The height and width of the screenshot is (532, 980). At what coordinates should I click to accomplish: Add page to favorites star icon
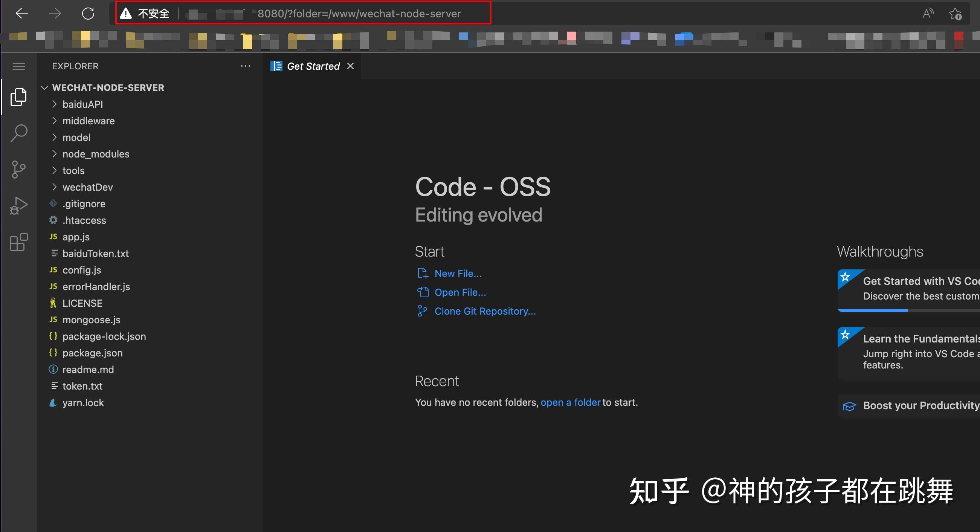(955, 14)
